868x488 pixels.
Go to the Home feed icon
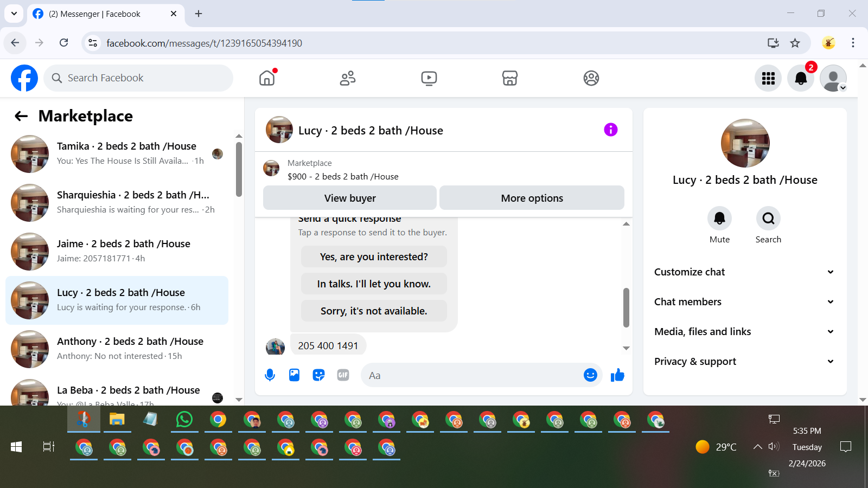click(x=267, y=78)
